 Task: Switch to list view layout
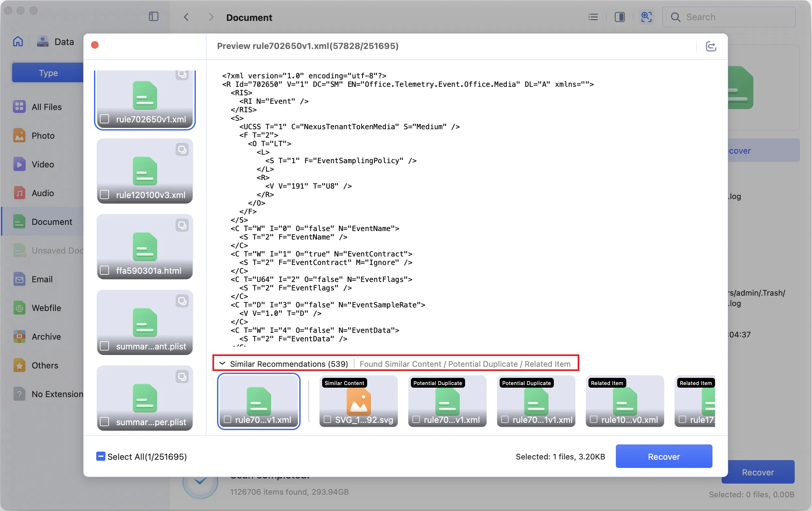(593, 17)
